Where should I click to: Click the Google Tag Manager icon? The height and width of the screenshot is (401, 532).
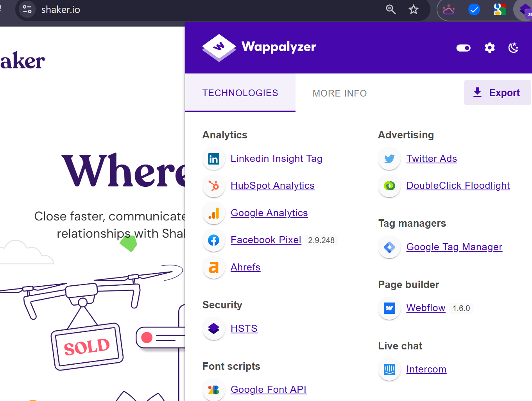tap(389, 247)
